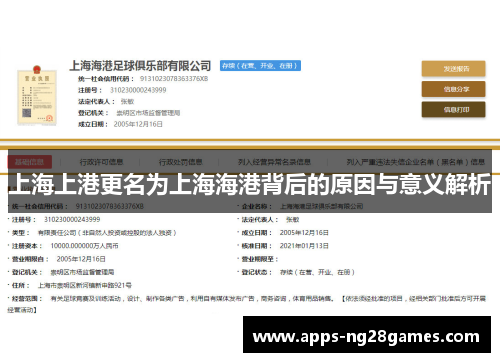This screenshot has width=500, height=362.
Task: Click the 信息分享 button
Action: coord(453,89)
